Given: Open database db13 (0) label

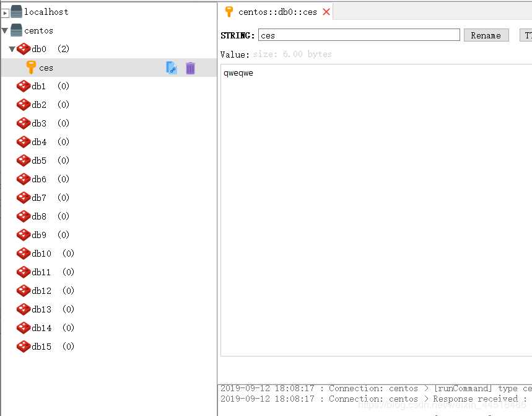Looking at the screenshot, I should (x=53, y=309).
